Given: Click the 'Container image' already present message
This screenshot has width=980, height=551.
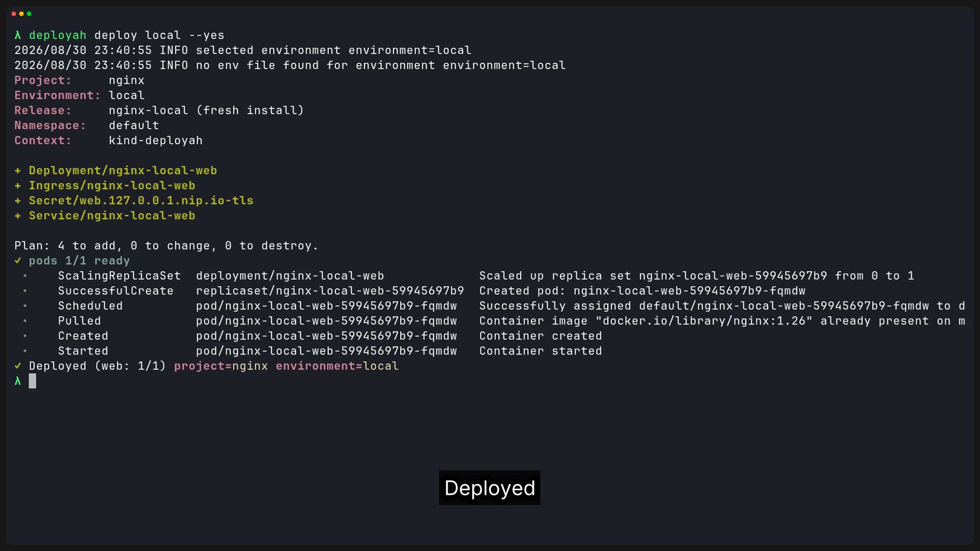Looking at the screenshot, I should pyautogui.click(x=722, y=321).
